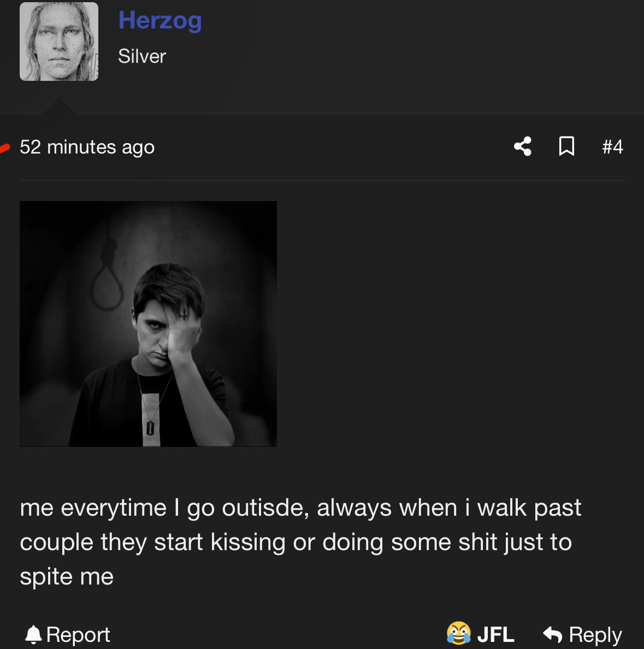Open the attached black-and-white photo
Viewport: 644px width, 649px height.
pyautogui.click(x=148, y=323)
